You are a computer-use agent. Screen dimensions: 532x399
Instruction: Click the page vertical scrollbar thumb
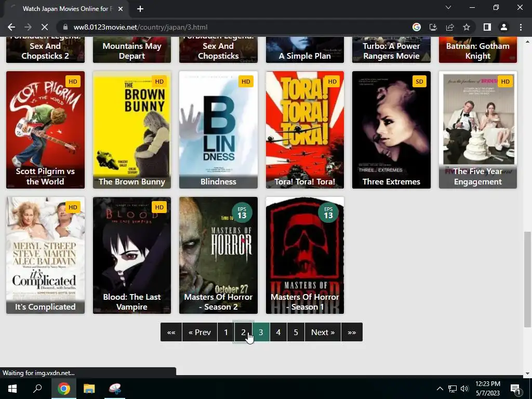[527, 279]
